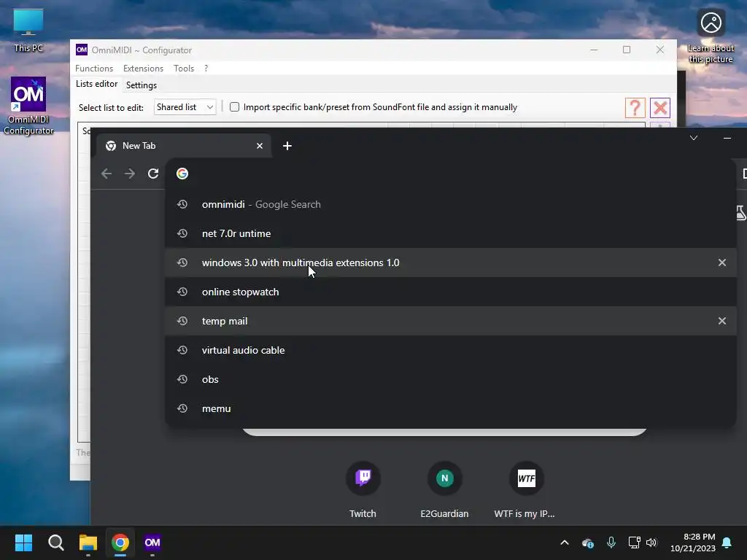Open a new Chrome tab with plus button

click(x=287, y=146)
